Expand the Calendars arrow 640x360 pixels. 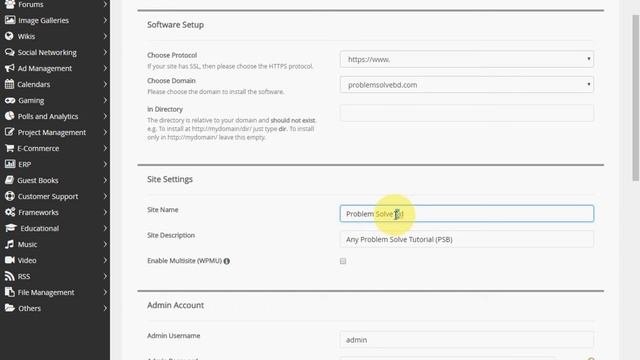pos(105,84)
